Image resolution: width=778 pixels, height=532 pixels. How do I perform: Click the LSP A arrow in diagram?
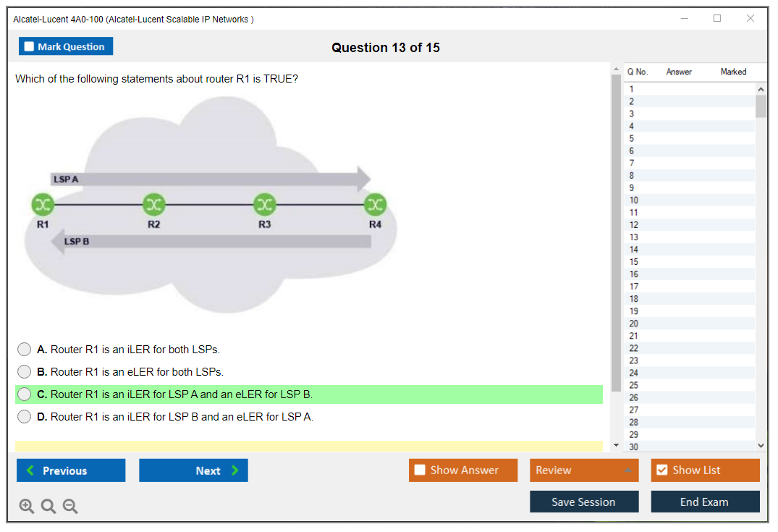tap(210, 179)
